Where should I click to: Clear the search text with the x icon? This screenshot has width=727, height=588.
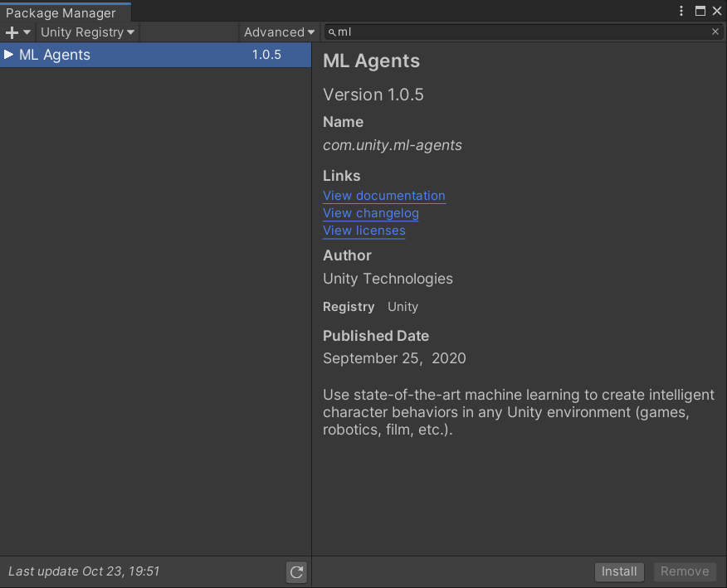click(715, 32)
